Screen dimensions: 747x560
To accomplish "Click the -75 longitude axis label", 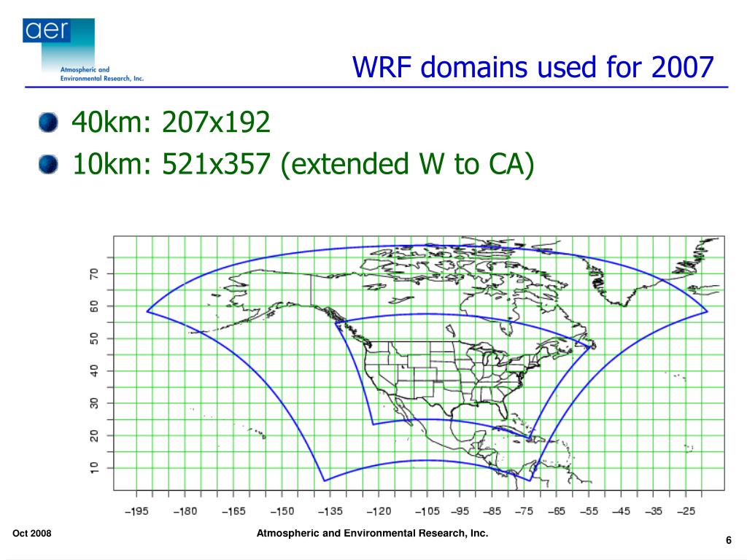I will tap(524, 511).
